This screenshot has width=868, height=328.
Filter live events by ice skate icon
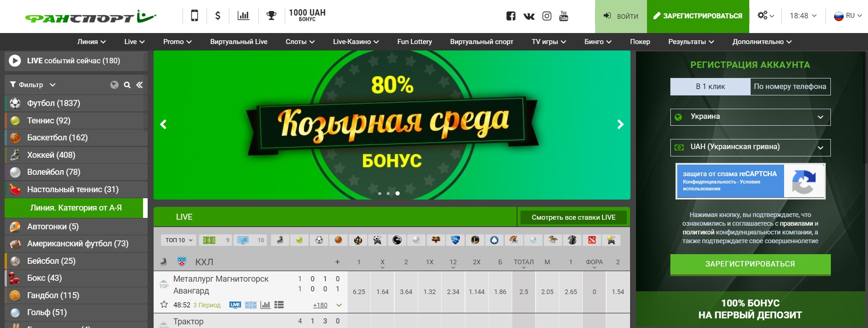[280, 240]
